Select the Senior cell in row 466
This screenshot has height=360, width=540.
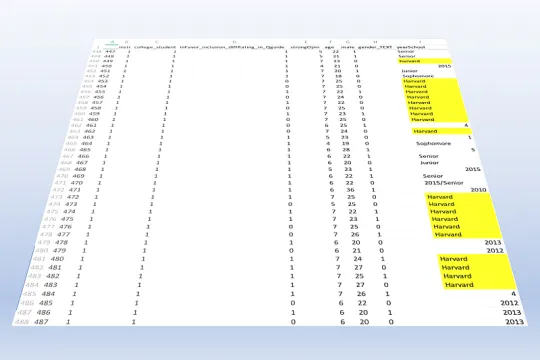pos(428,156)
